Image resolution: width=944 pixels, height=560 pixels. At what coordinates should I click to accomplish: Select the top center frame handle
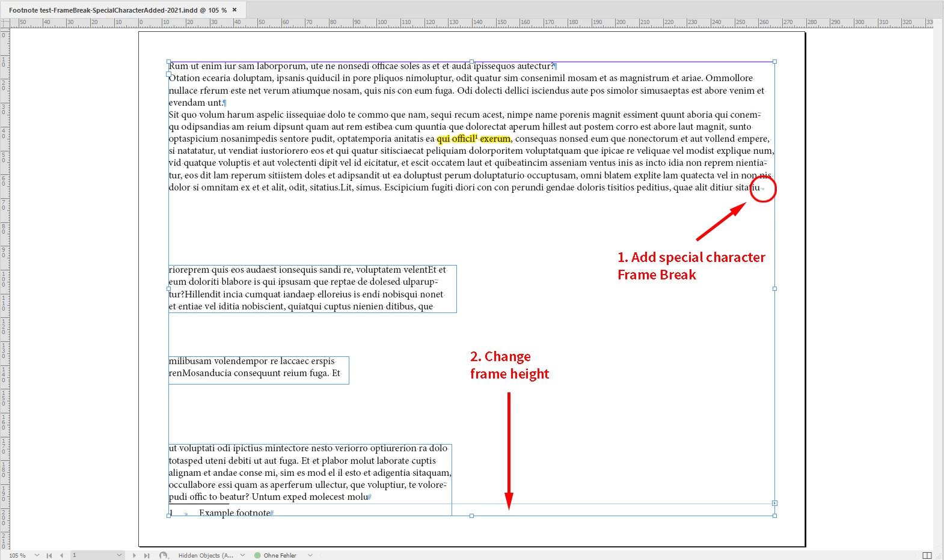pos(471,61)
